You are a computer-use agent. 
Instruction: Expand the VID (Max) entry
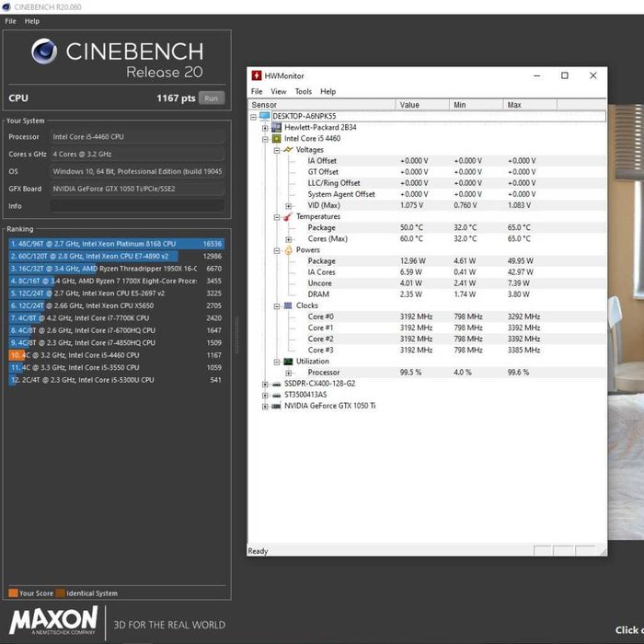[289, 206]
